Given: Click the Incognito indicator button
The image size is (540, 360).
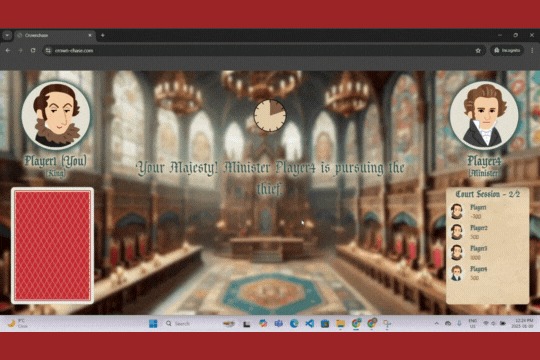Looking at the screenshot, I should (507, 50).
